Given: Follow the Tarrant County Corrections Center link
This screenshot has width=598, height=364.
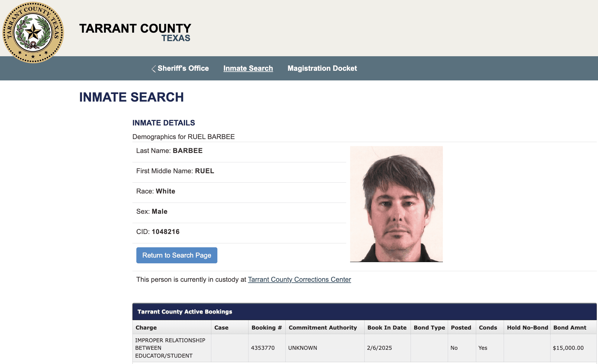Looking at the screenshot, I should pos(299,279).
